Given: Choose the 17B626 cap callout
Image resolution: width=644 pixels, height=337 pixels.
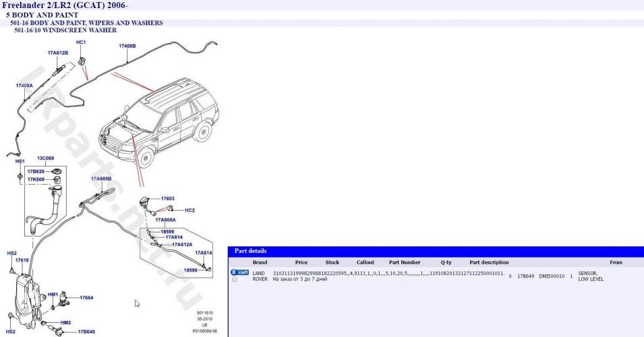Looking at the screenshot, I should tap(36, 172).
